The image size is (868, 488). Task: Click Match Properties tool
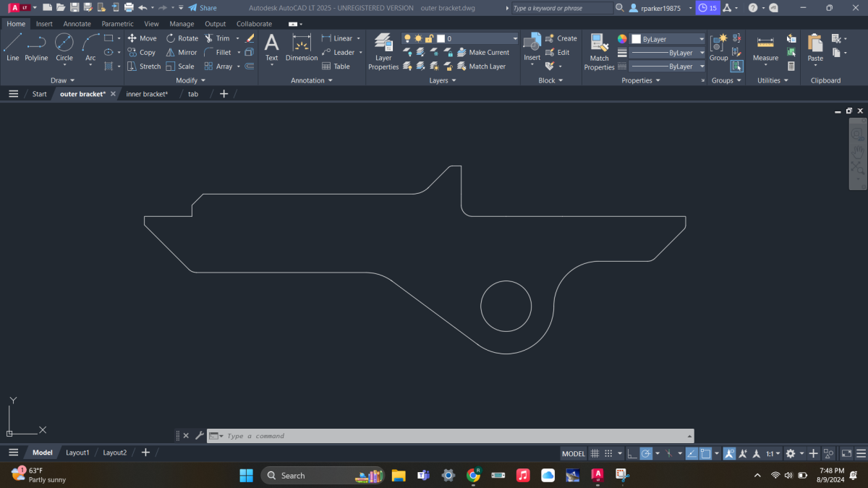[x=599, y=51]
